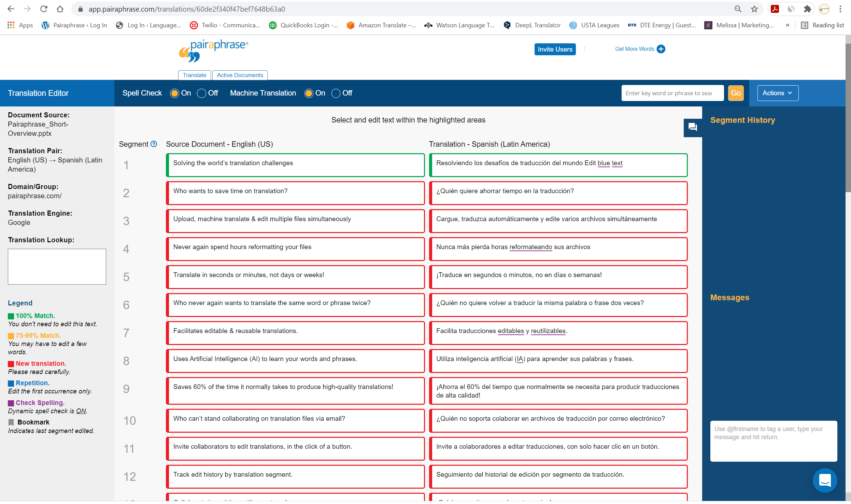Screen dimensions: 851x504
Task: Click the Go search button
Action: pyautogui.click(x=736, y=93)
